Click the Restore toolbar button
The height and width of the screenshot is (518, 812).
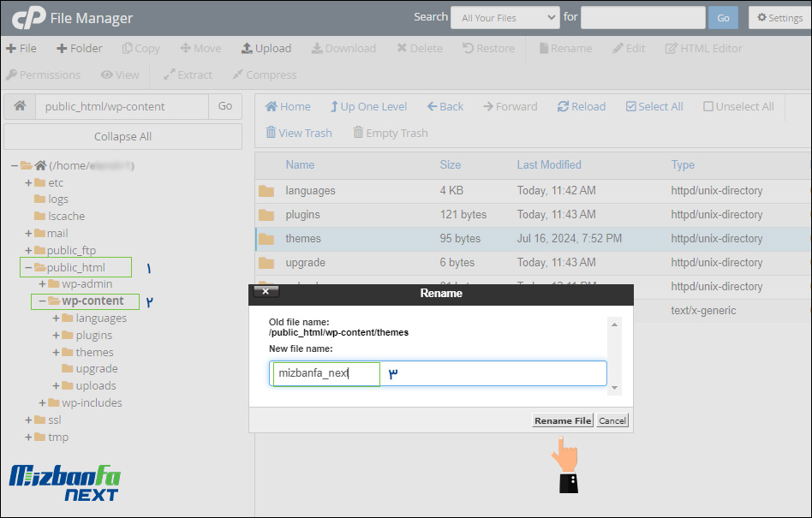click(x=488, y=48)
